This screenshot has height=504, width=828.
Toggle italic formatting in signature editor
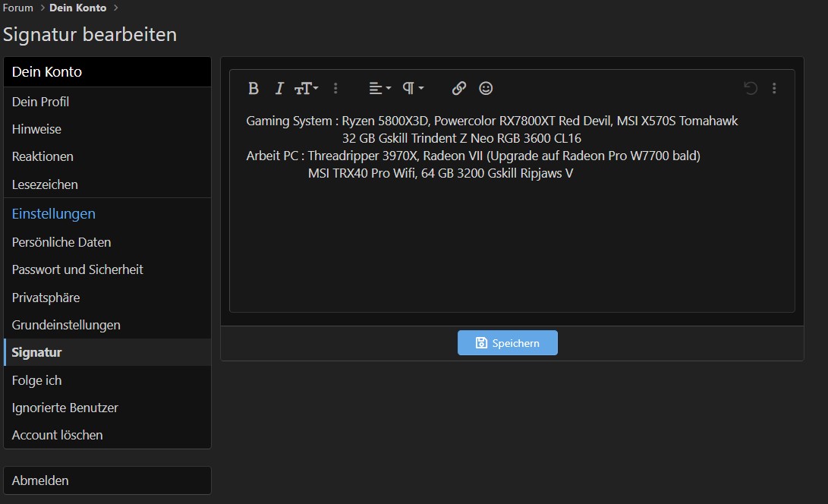click(x=279, y=88)
